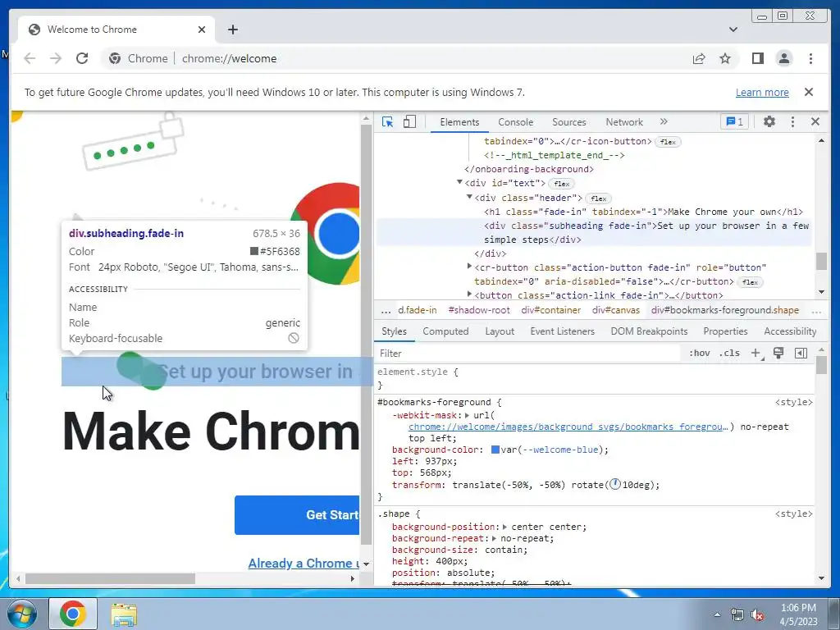Add a new style rule plus icon
The image size is (840, 630).
coord(756,353)
